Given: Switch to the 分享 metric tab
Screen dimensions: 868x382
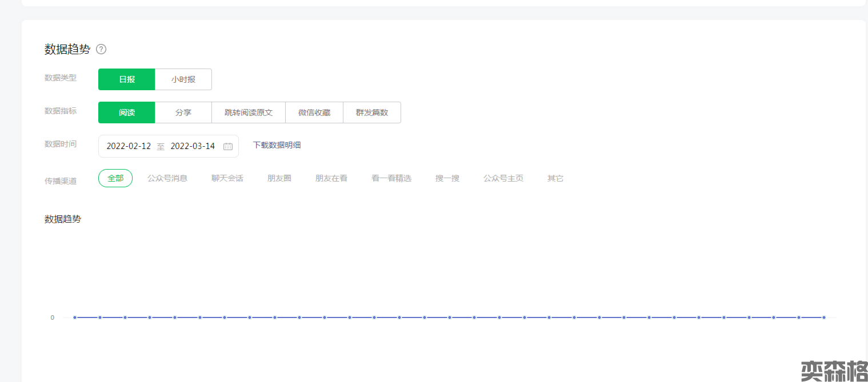Looking at the screenshot, I should click(183, 112).
